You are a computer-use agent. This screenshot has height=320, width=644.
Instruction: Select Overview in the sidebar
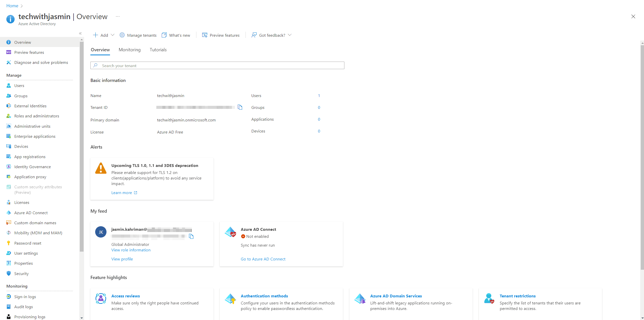[x=40, y=42]
